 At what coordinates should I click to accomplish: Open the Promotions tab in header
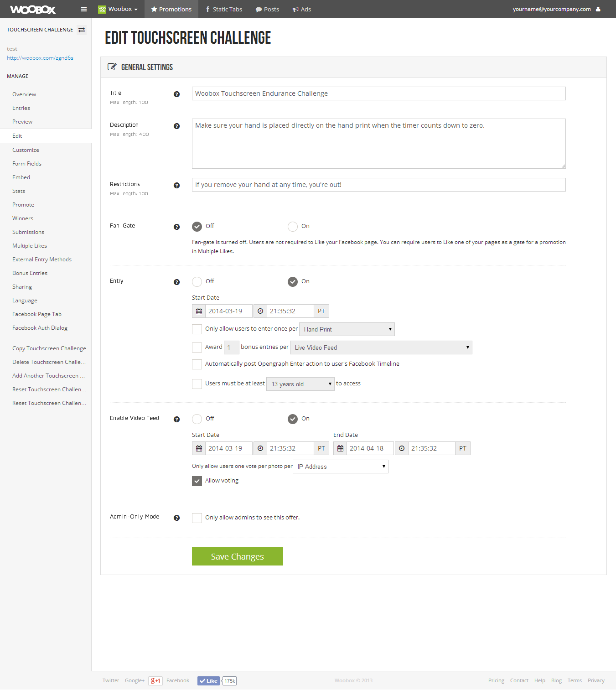click(171, 9)
